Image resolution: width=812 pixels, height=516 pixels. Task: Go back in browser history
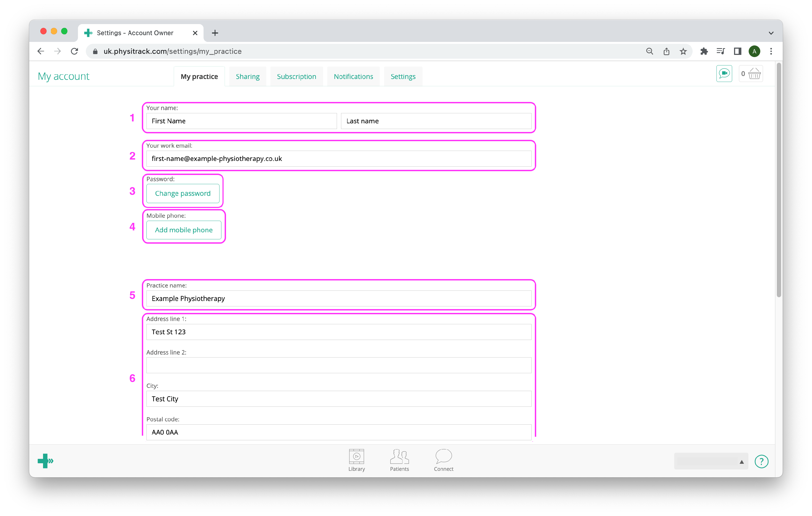click(41, 51)
